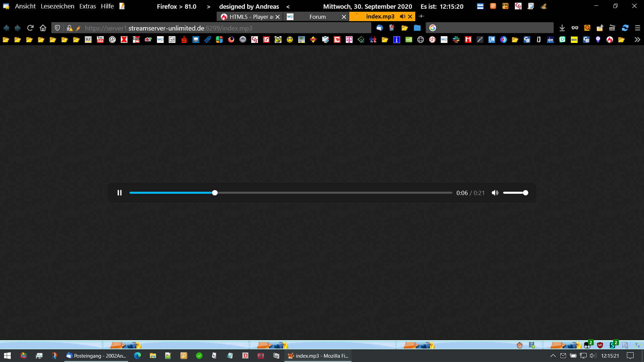Screen dimensions: 644x362
Task: Pause the audio playback
Action: click(119, 193)
